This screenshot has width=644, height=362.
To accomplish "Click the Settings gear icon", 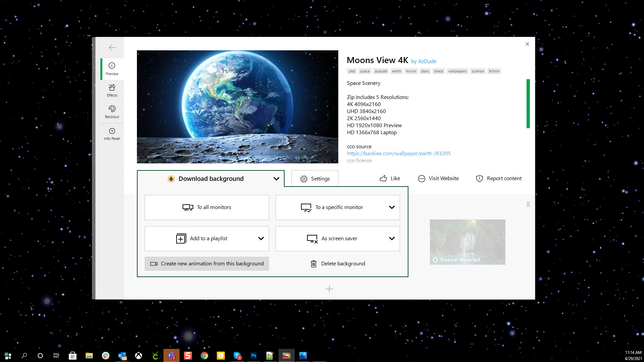I will [x=304, y=178].
